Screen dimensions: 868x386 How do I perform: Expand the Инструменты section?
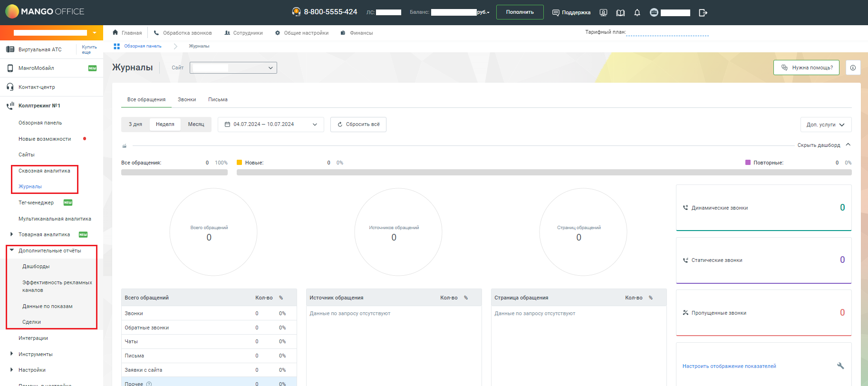[x=11, y=354]
